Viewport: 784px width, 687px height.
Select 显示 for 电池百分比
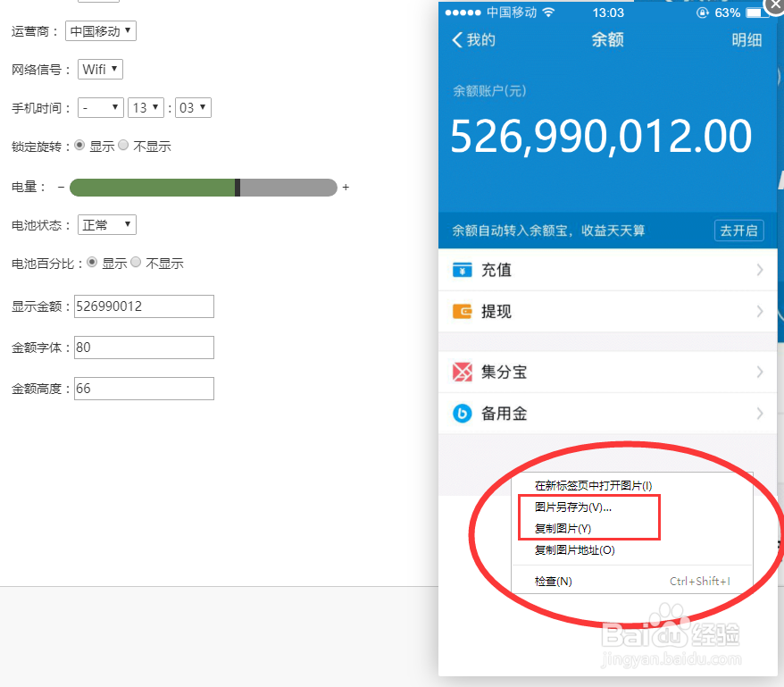tap(92, 262)
